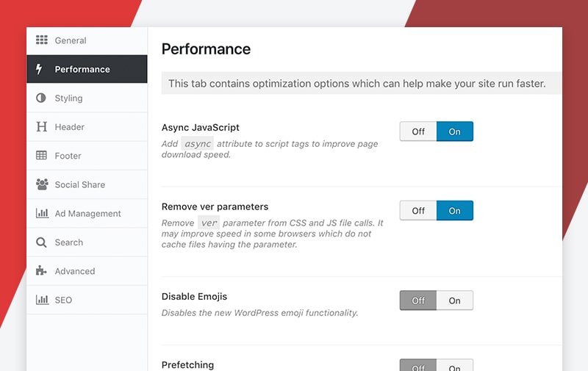Click the Search magnifier icon
The height and width of the screenshot is (371, 588).
click(41, 242)
